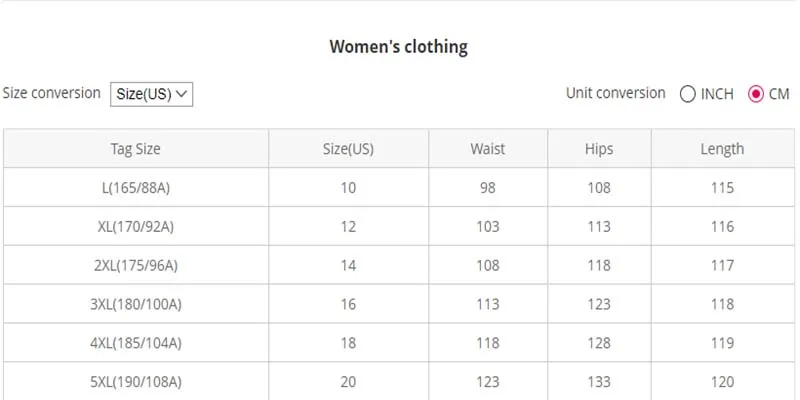Click the length value 120 cell

tap(722, 382)
